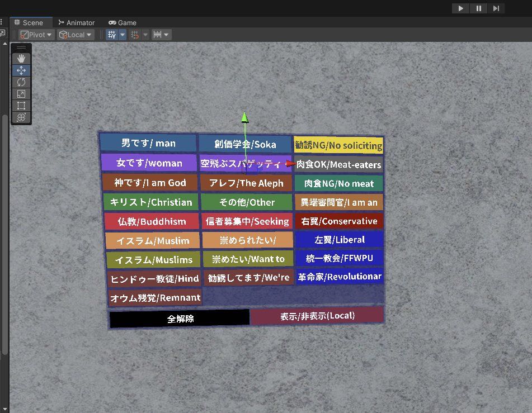Click the 表示/非表示(Local) button

pos(317,316)
